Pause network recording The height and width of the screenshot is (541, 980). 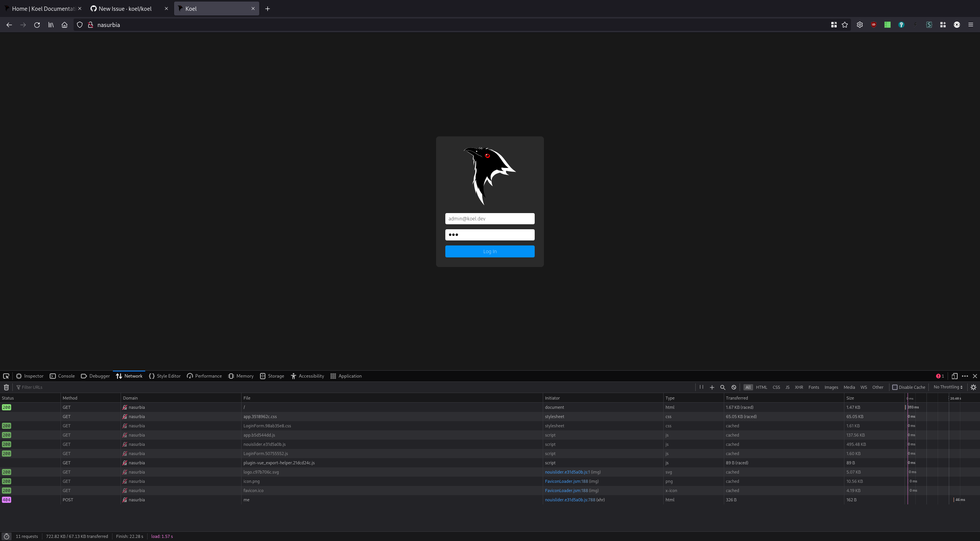[x=701, y=387]
